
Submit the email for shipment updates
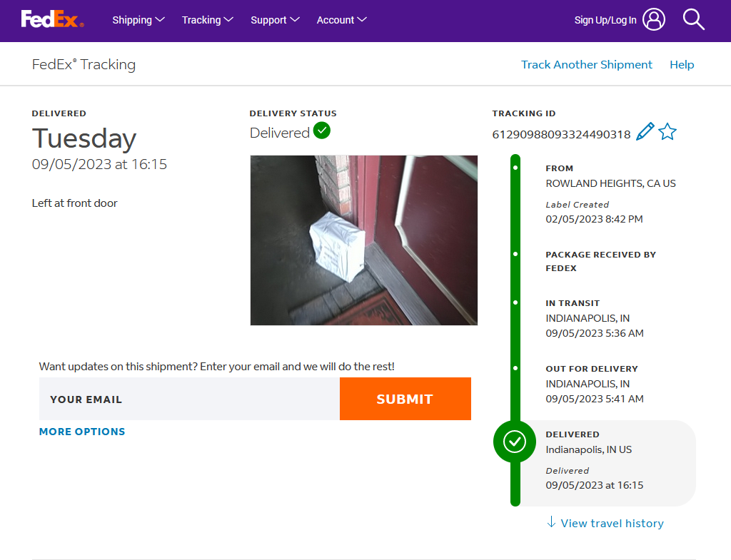(x=405, y=399)
